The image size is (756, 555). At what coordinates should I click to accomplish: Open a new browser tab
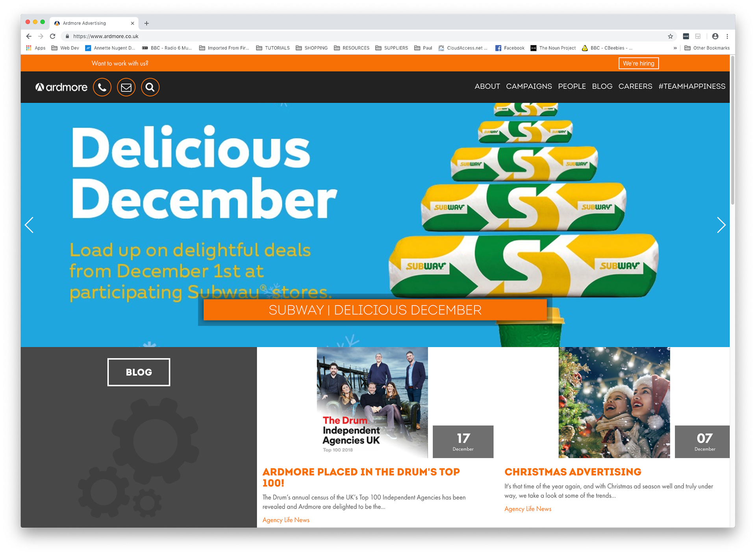click(146, 23)
